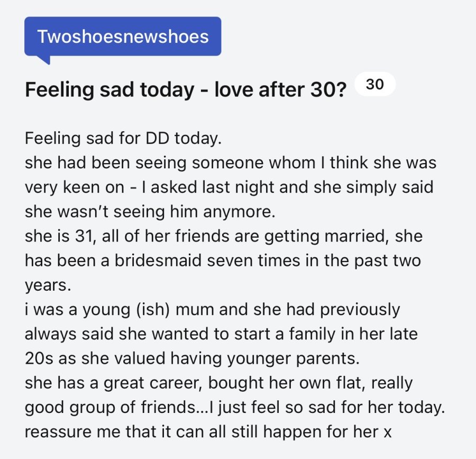Click the line always said she wanted to start
Image resolution: width=476 pixels, height=459 pixels.
coord(221,334)
